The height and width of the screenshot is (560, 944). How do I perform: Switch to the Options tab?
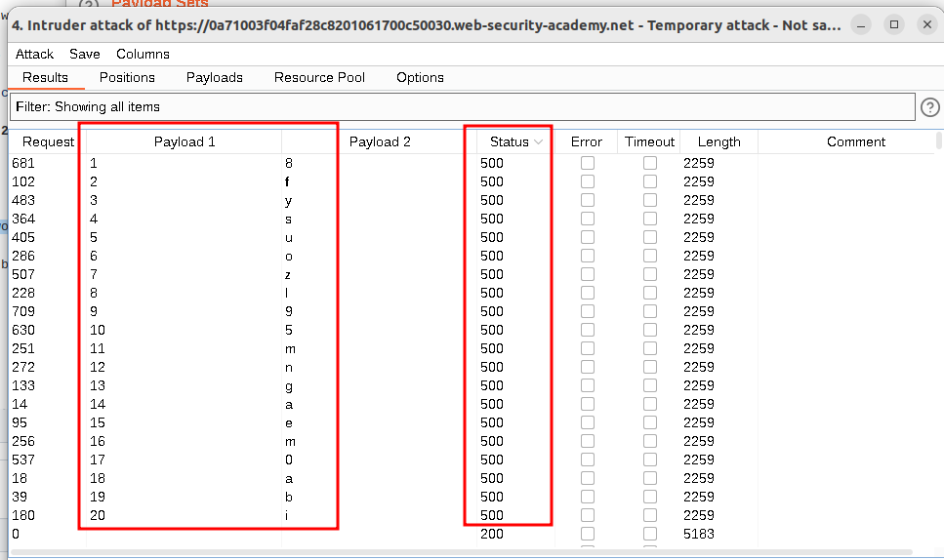click(420, 78)
